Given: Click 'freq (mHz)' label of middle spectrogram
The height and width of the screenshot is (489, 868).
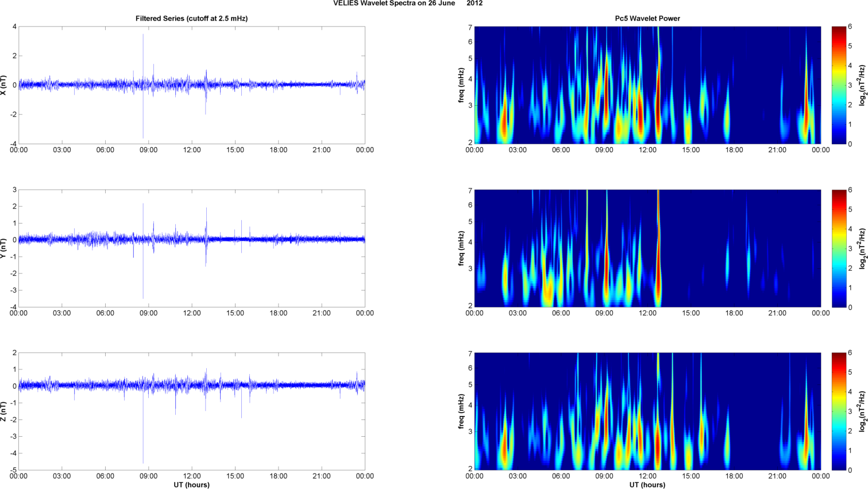Looking at the screenshot, I should click(x=461, y=248).
